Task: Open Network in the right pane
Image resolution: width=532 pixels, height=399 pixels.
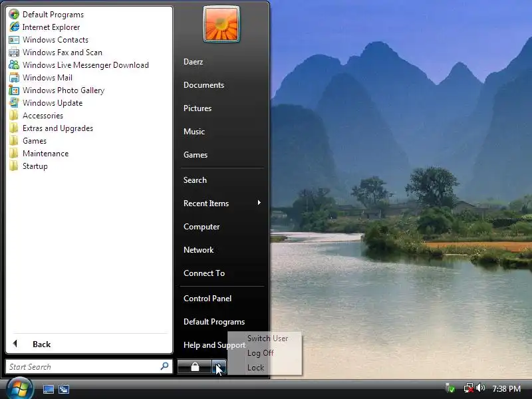Action: coord(198,250)
